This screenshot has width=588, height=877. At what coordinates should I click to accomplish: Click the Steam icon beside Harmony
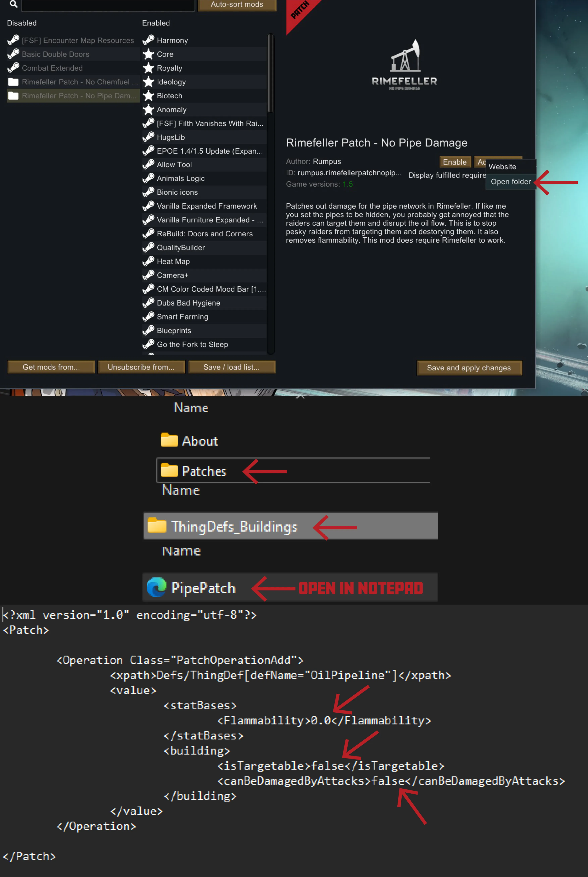149,40
